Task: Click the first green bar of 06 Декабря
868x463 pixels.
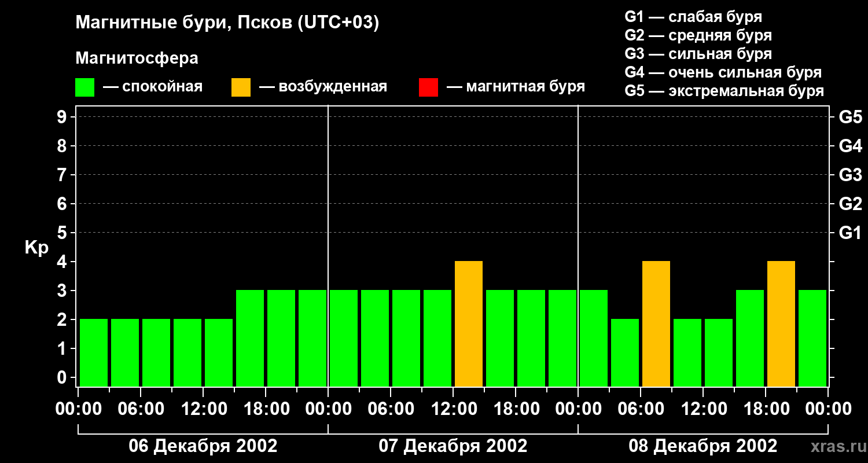Action: pos(94,353)
